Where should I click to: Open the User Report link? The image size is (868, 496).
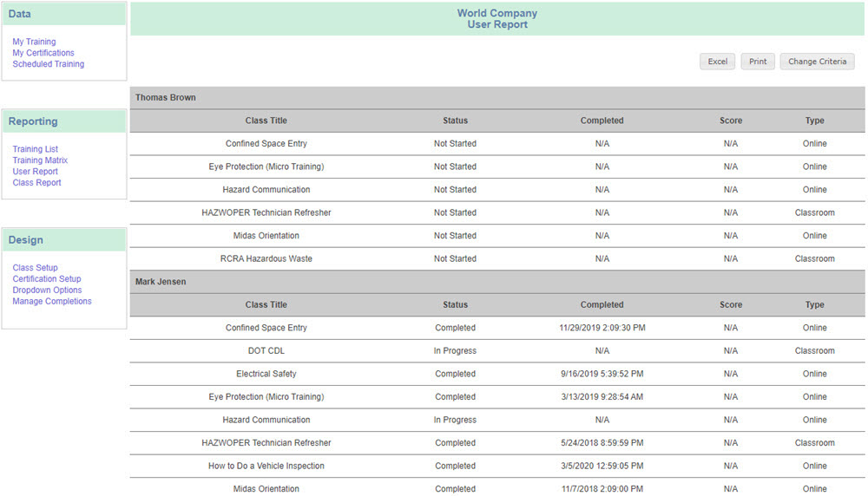[x=36, y=172]
